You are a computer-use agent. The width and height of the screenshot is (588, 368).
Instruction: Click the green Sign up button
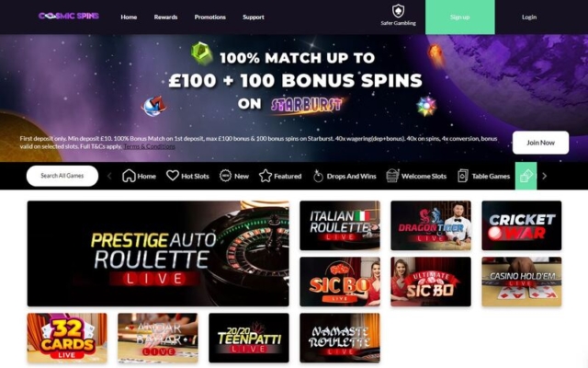click(460, 17)
